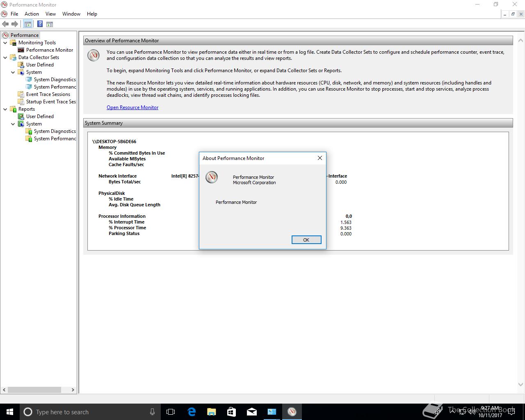The height and width of the screenshot is (420, 525).
Task: Open the File menu
Action: point(14,14)
